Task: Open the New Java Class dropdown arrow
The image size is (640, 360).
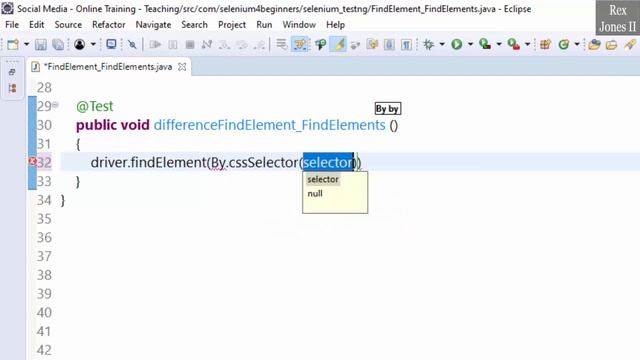Action: pyautogui.click(x=577, y=44)
